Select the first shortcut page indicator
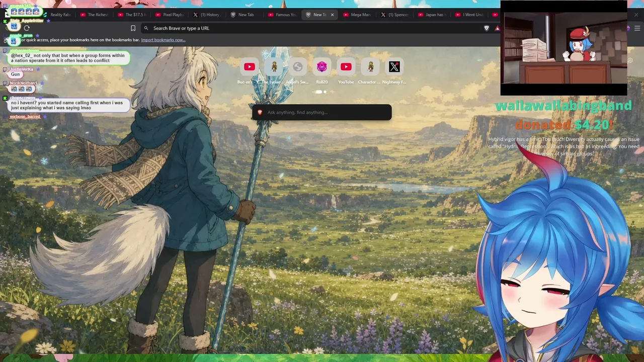 click(318, 92)
